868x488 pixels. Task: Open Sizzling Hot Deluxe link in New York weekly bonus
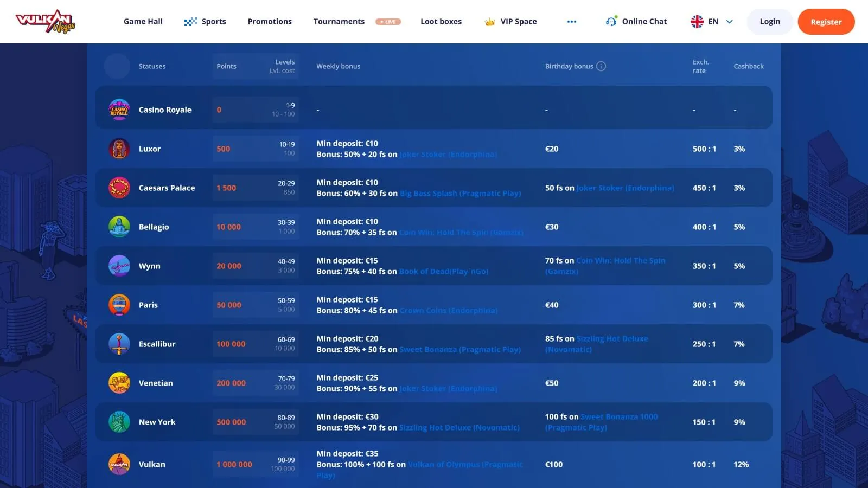(459, 428)
